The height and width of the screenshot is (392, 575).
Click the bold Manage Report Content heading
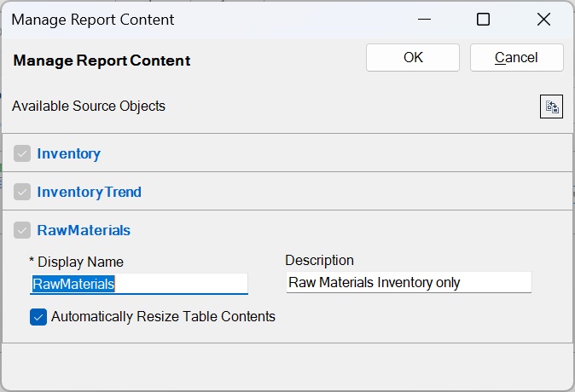coord(102,61)
